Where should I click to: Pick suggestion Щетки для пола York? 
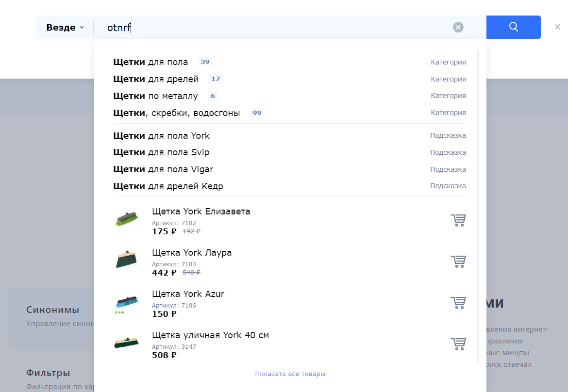point(161,136)
